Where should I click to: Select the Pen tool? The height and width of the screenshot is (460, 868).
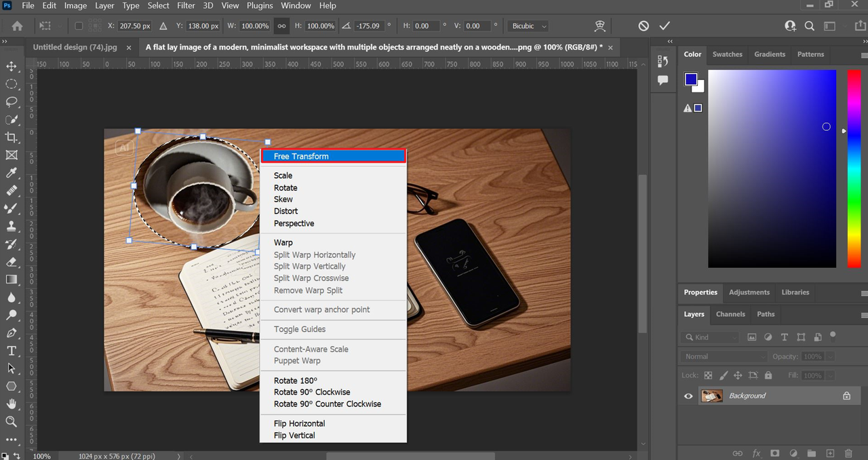(x=12, y=333)
